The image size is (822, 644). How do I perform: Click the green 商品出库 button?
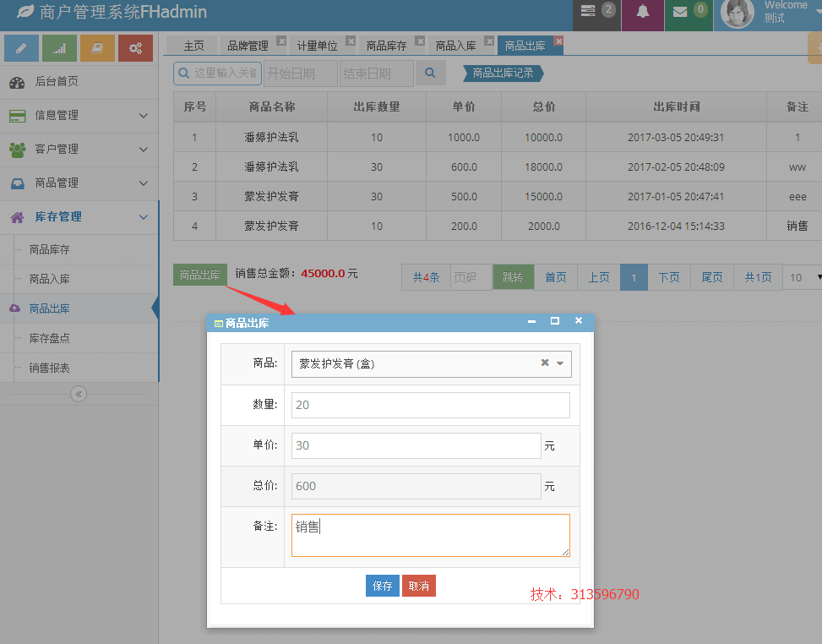coord(200,275)
